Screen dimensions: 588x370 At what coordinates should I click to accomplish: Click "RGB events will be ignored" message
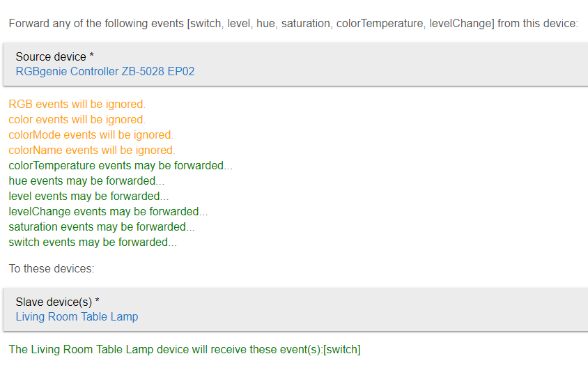[77, 105]
